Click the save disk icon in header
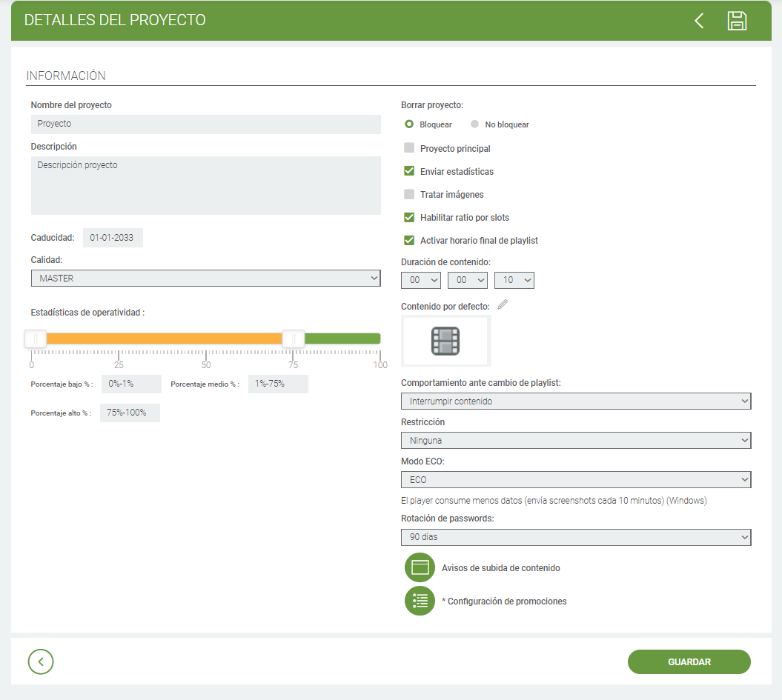 (736, 21)
